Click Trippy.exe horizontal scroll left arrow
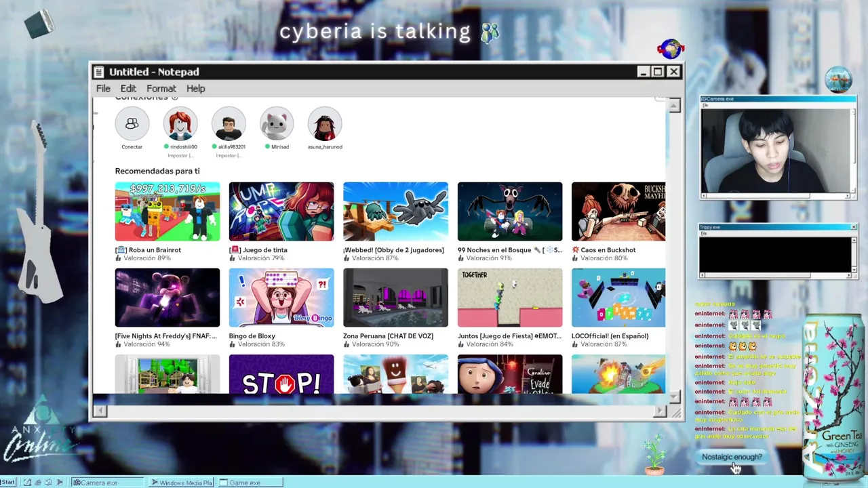Image resolution: width=868 pixels, height=488 pixels. point(703,275)
